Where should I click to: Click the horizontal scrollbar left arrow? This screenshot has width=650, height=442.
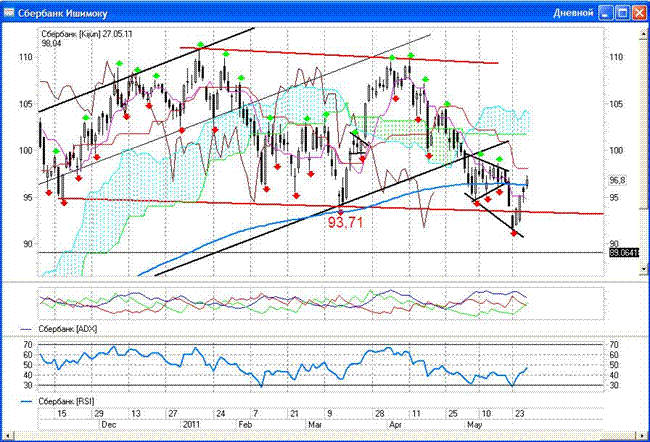(6, 437)
